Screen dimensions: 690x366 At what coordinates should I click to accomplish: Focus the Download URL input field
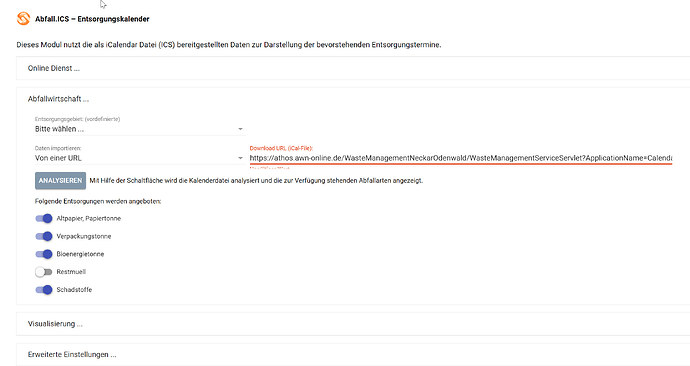coord(461,158)
